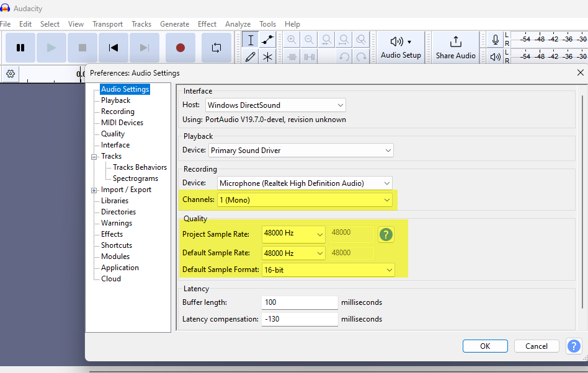This screenshot has height=373, width=588.
Task: Click the Silence audio selection icon
Action: pyautogui.click(x=309, y=57)
